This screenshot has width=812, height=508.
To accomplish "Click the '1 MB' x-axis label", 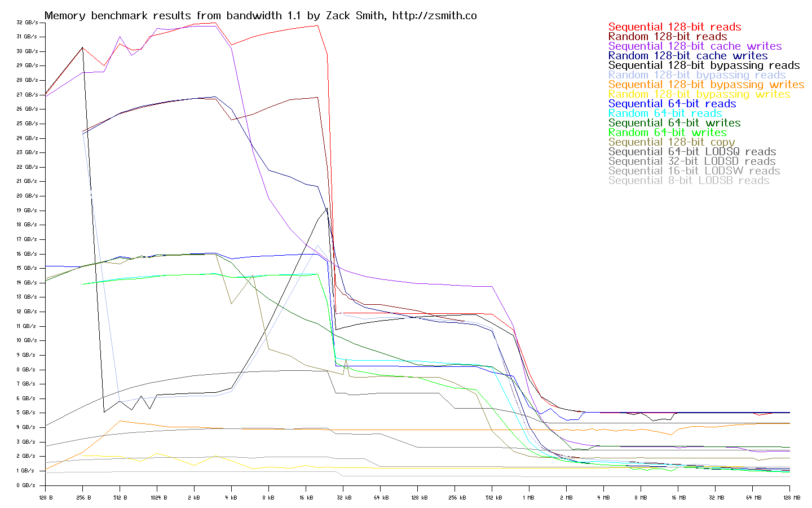I will pyautogui.click(x=529, y=498).
